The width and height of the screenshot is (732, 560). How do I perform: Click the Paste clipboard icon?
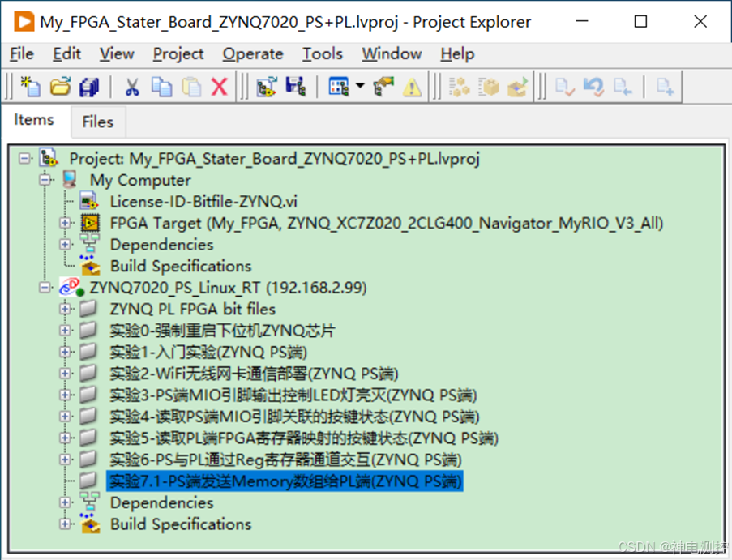(x=191, y=87)
